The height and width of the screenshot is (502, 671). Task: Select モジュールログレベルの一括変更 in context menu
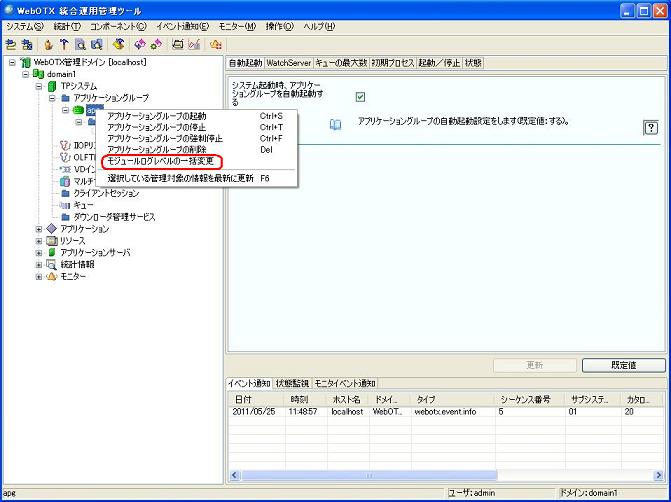coord(161,161)
